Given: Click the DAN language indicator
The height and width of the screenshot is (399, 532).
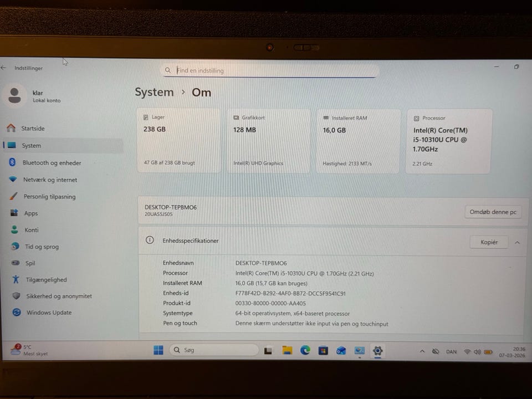Looking at the screenshot, I should click(x=451, y=351).
